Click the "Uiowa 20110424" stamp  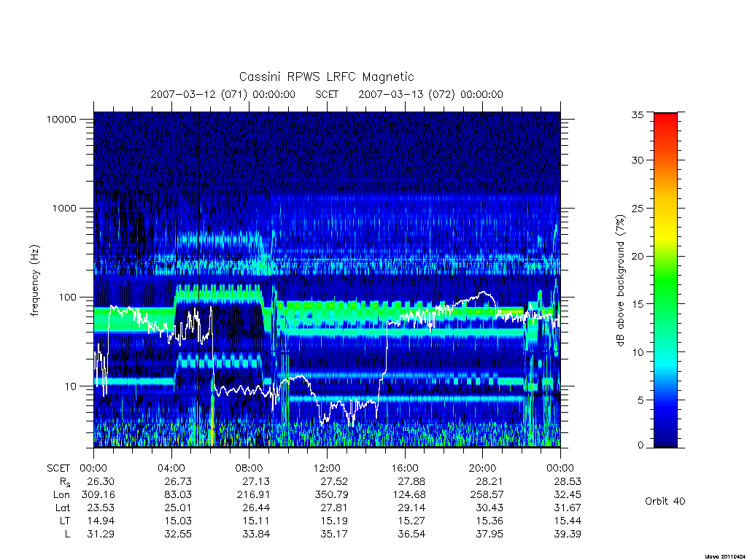tap(724, 556)
